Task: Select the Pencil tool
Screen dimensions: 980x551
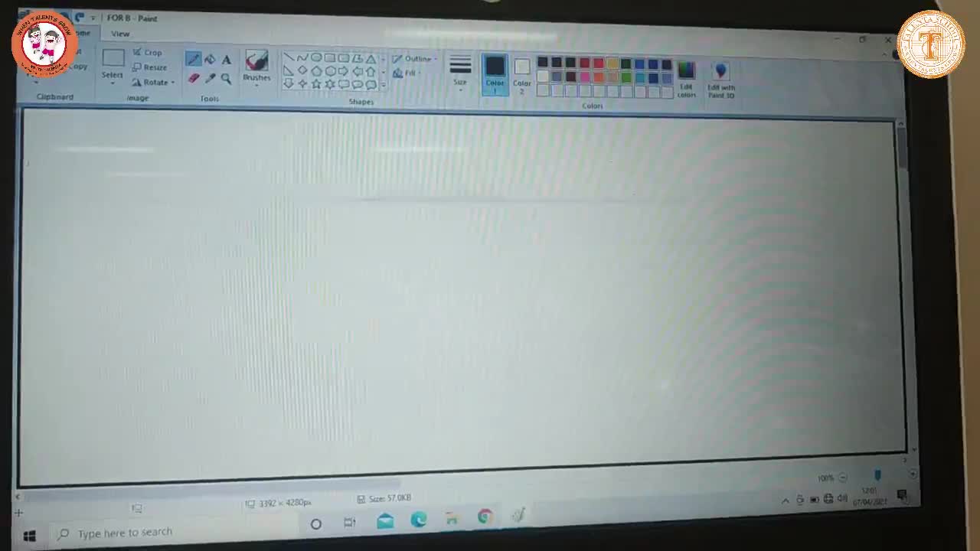Action: tap(193, 59)
